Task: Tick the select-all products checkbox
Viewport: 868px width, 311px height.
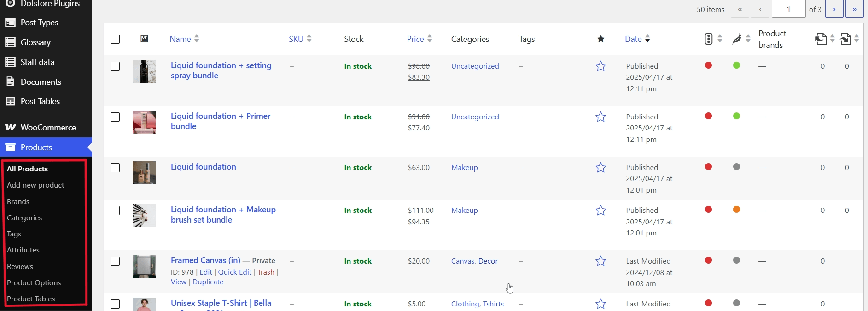Action: tap(115, 39)
